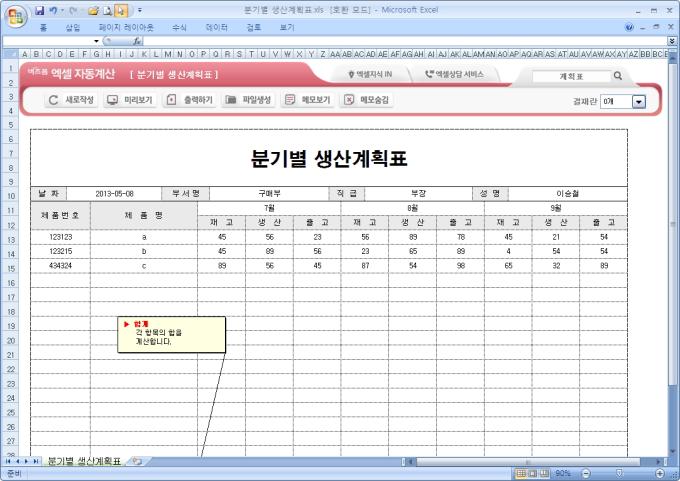This screenshot has width=680, height=481.
Task: Click the 메모숨김 button
Action: click(366, 100)
